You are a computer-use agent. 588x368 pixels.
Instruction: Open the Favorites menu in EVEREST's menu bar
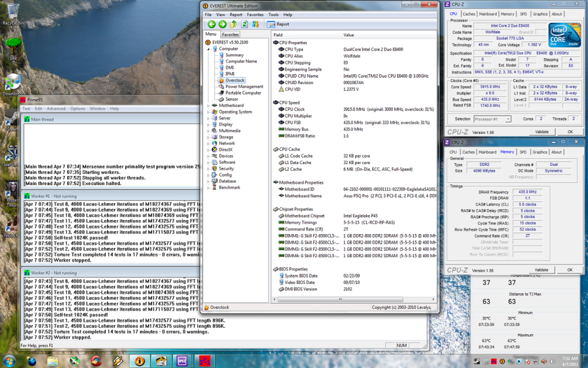(255, 14)
